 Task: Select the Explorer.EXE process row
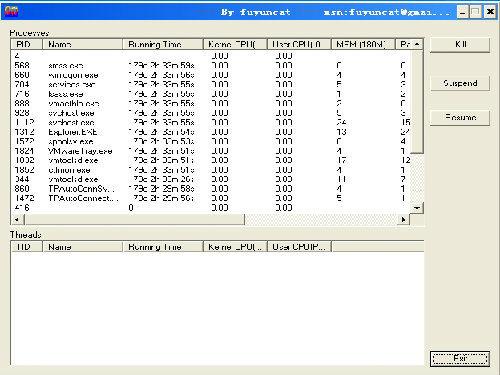211,132
